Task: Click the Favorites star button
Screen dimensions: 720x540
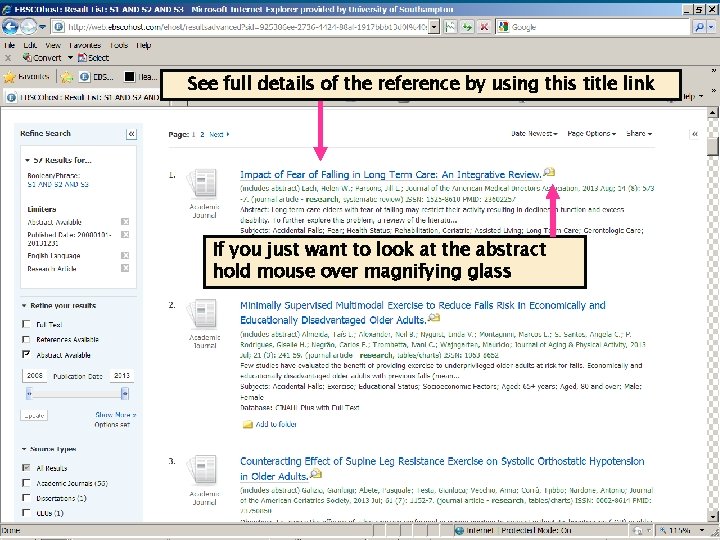Action: pyautogui.click(x=26, y=77)
